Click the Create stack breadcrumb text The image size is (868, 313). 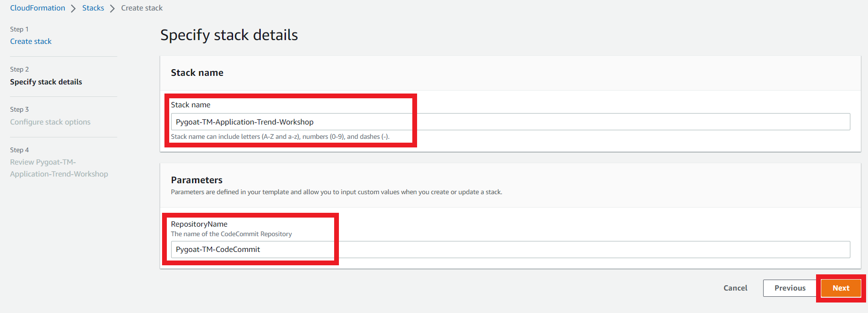coord(142,8)
